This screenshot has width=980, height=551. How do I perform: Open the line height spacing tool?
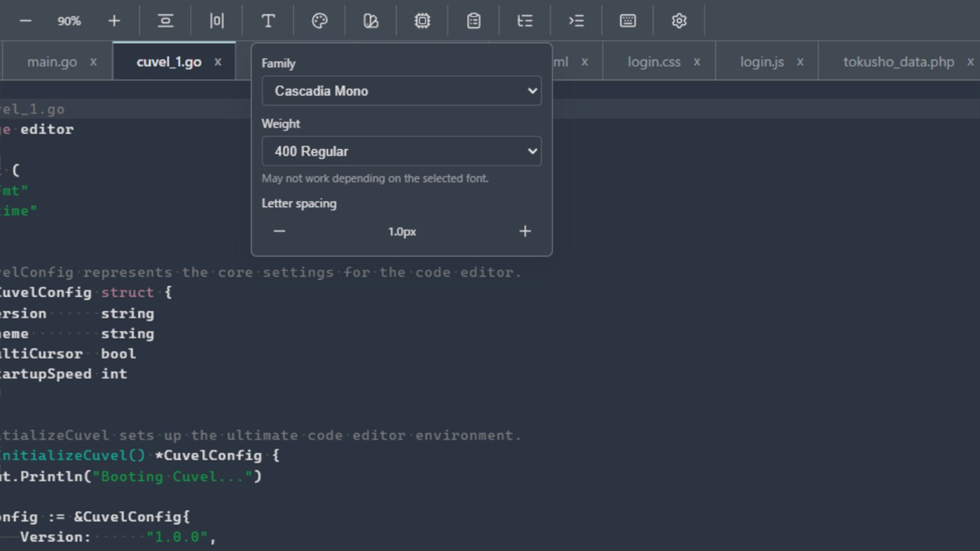(x=165, y=21)
